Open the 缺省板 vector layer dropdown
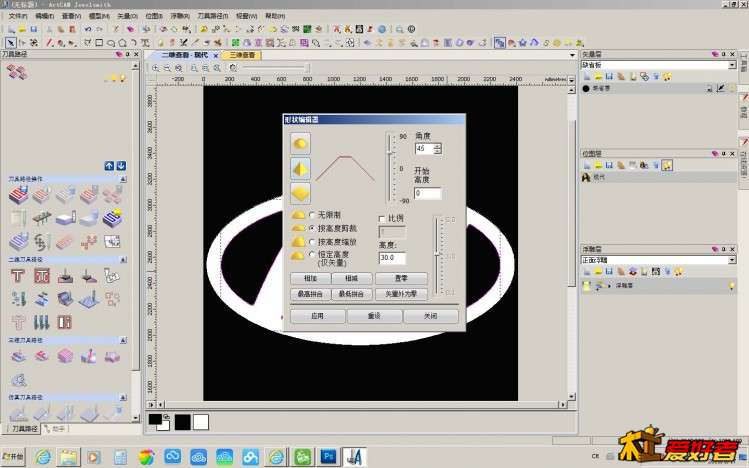Image resolution: width=749 pixels, height=468 pixels. click(x=732, y=65)
